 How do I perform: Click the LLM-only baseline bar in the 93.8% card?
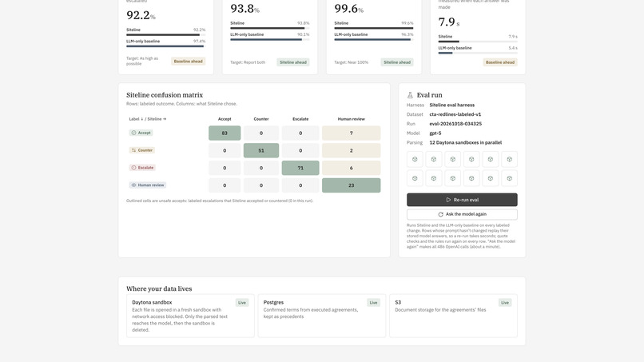(x=270, y=39)
